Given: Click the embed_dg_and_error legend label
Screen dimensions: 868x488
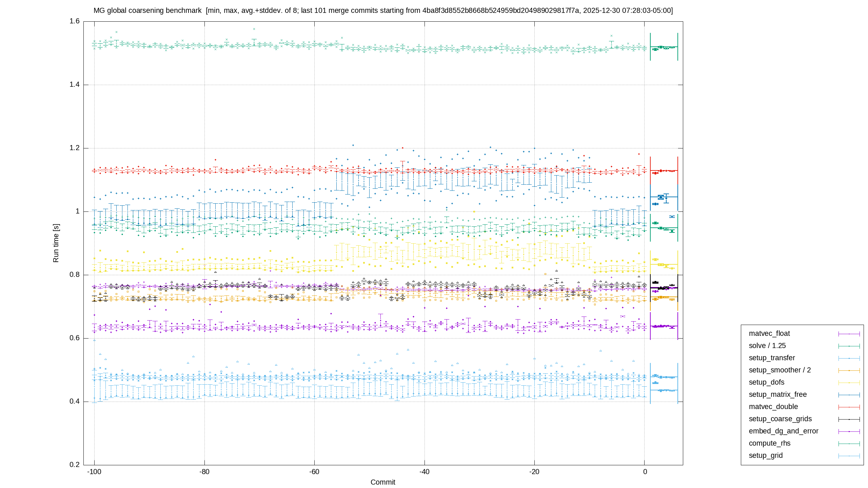Looking at the screenshot, I should point(783,431).
